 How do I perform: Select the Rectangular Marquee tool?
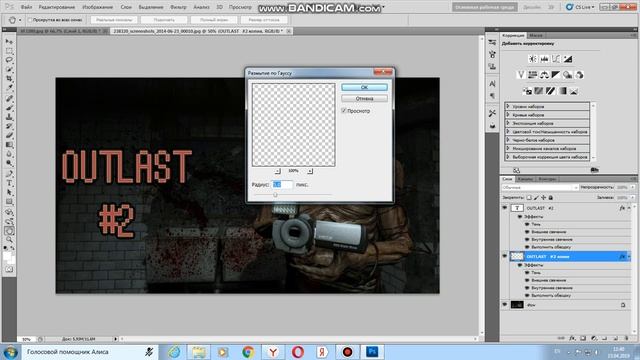click(9, 51)
